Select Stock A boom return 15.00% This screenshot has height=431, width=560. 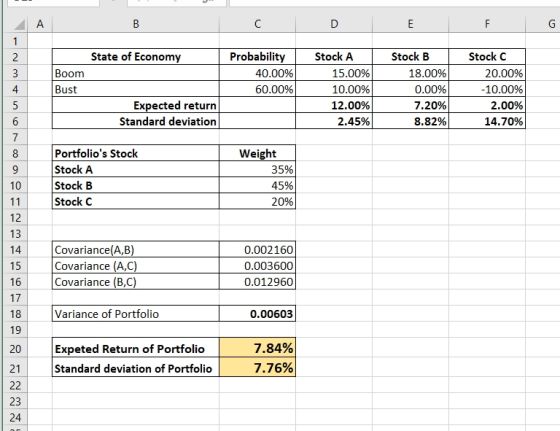334,73
